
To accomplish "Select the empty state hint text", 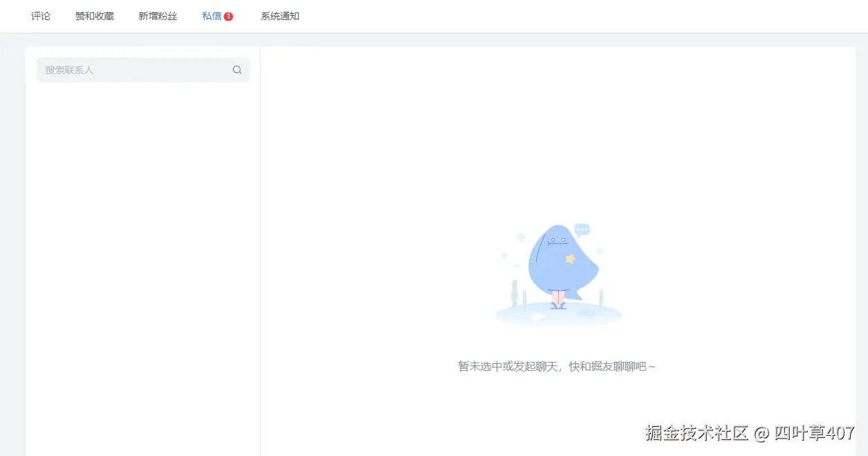I will [x=557, y=366].
